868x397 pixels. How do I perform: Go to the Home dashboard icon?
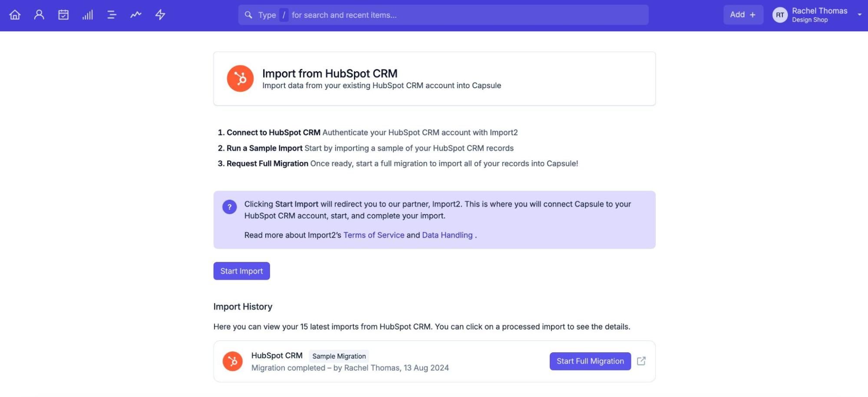coord(15,15)
